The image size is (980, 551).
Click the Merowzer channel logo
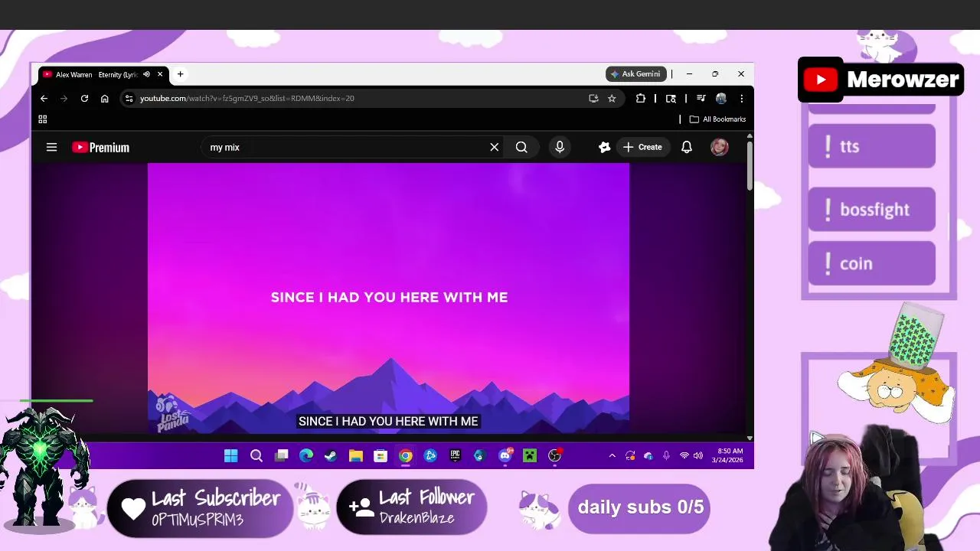(880, 80)
